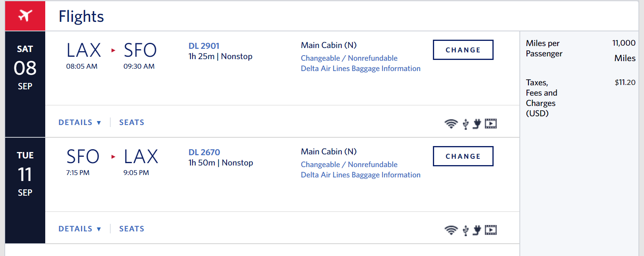
Task: Click USB port icon for flight DL 2670
Action: pos(466,230)
